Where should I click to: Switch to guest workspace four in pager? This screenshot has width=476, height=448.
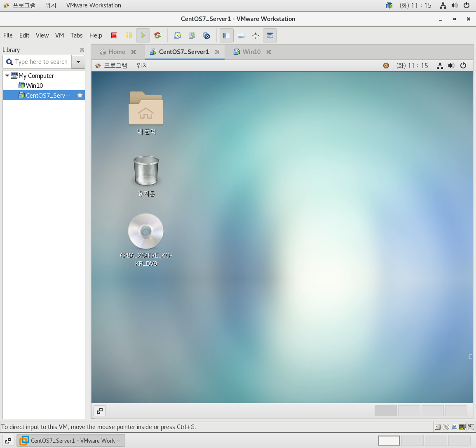click(456, 410)
